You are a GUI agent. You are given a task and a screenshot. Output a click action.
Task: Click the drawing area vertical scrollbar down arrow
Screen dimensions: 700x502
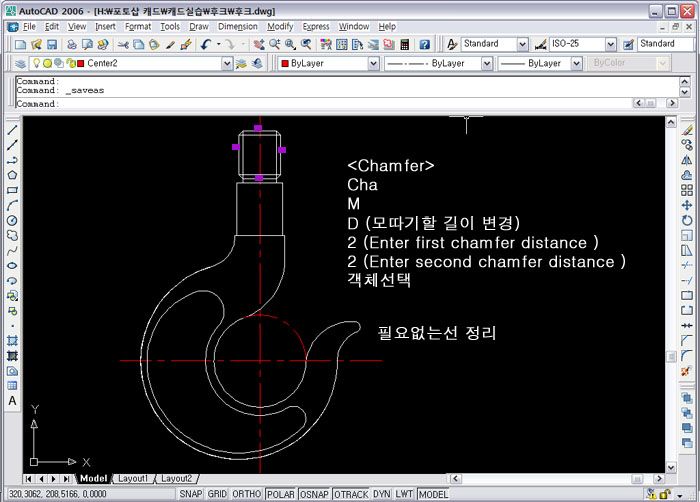(671, 468)
